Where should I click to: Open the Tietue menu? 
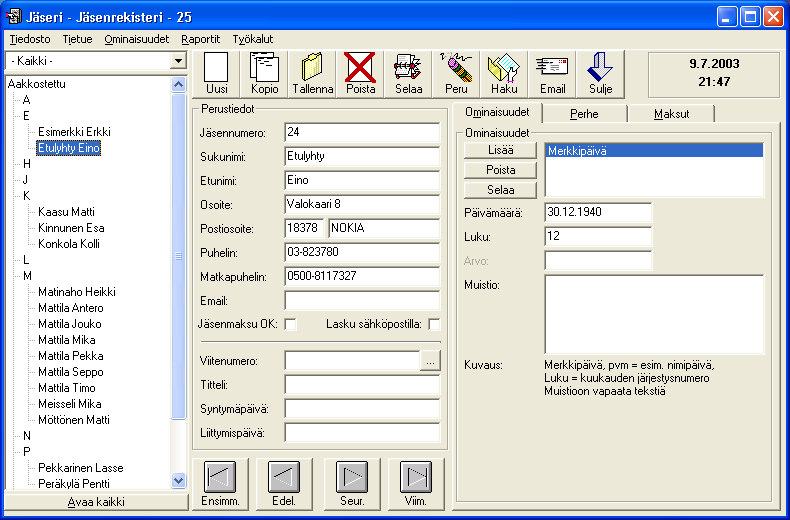(x=78, y=39)
